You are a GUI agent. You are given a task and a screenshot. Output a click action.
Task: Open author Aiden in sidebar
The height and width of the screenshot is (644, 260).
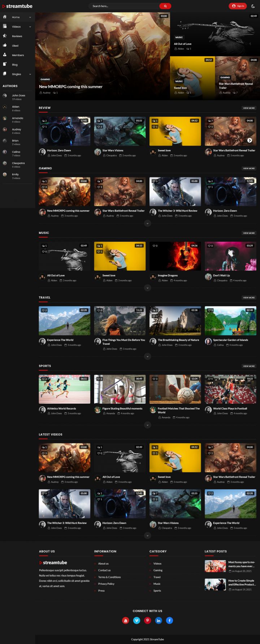tap(16, 107)
